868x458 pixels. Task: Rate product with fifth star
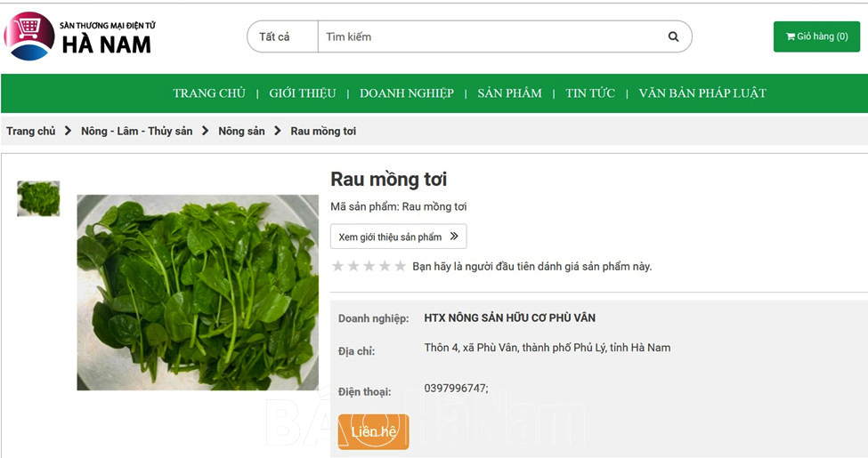coord(401,266)
